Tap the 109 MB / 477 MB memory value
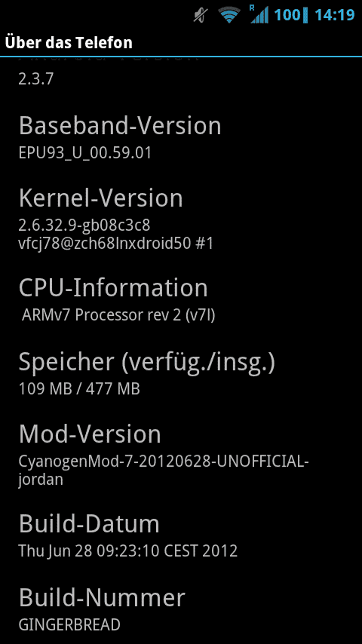 [x=79, y=388]
